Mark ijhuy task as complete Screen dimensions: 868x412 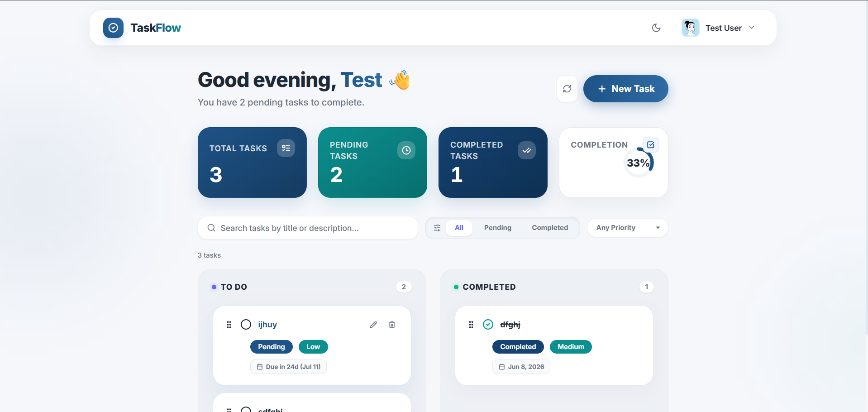tap(246, 325)
